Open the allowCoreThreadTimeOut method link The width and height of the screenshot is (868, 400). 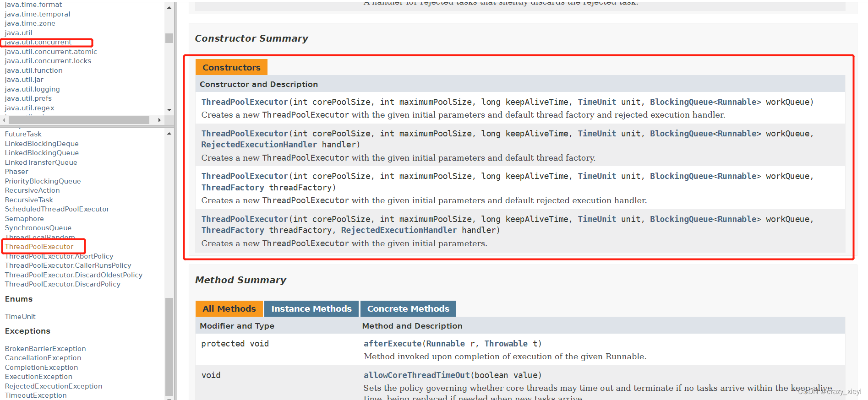click(417, 375)
